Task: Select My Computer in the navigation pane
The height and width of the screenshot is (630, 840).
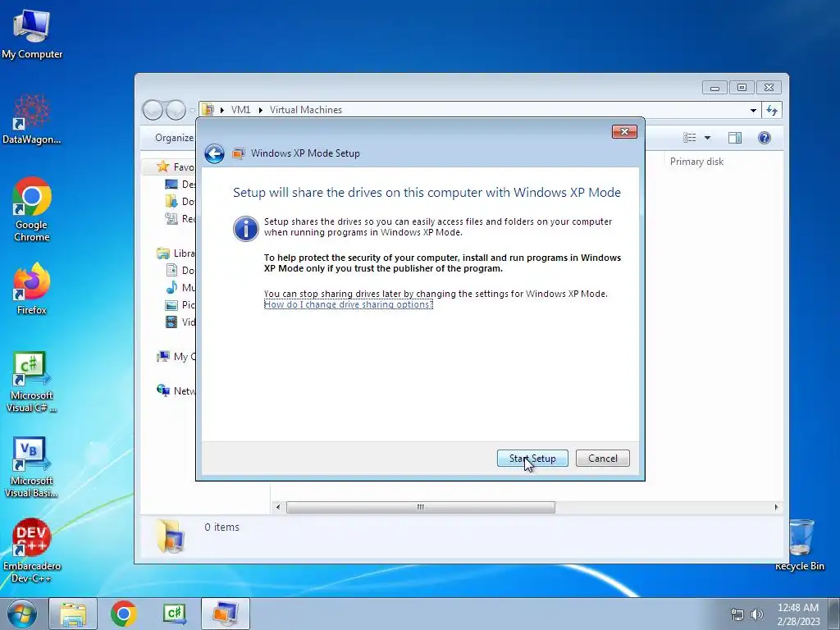Action: [x=176, y=357]
